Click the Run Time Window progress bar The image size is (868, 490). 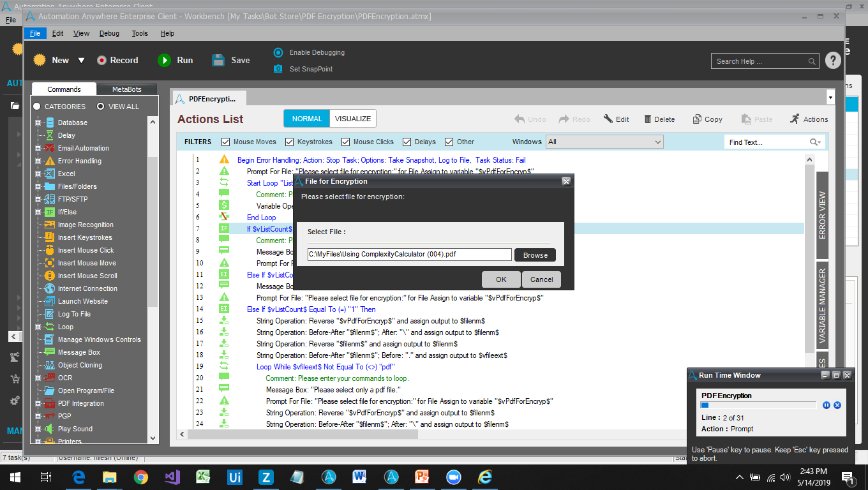coord(759,405)
